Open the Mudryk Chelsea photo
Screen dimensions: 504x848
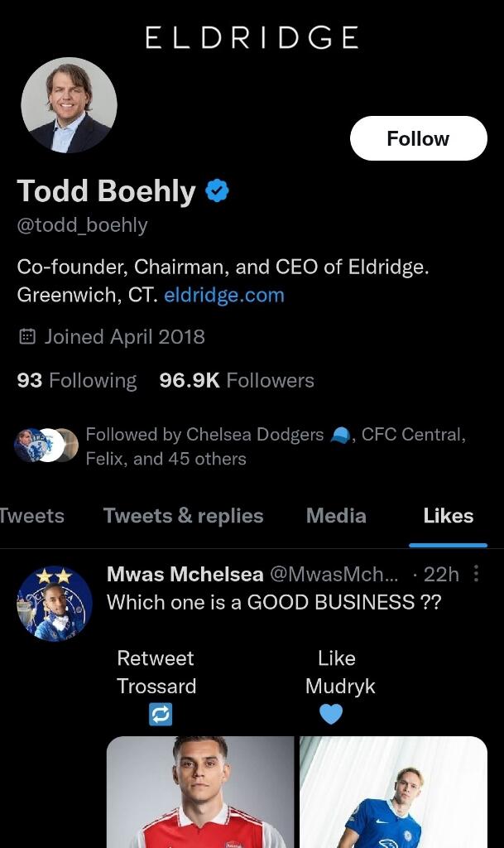coord(393,792)
